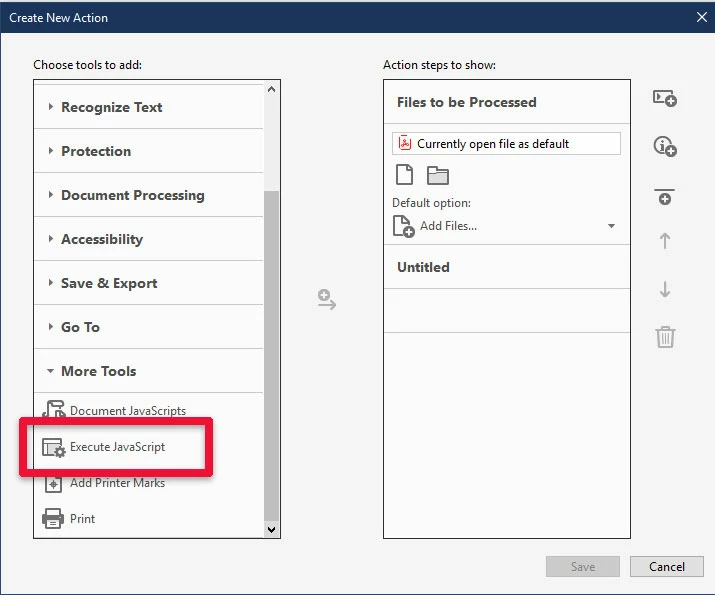Image resolution: width=715 pixels, height=595 pixels.
Task: Click the Cancel button
Action: [x=667, y=566]
